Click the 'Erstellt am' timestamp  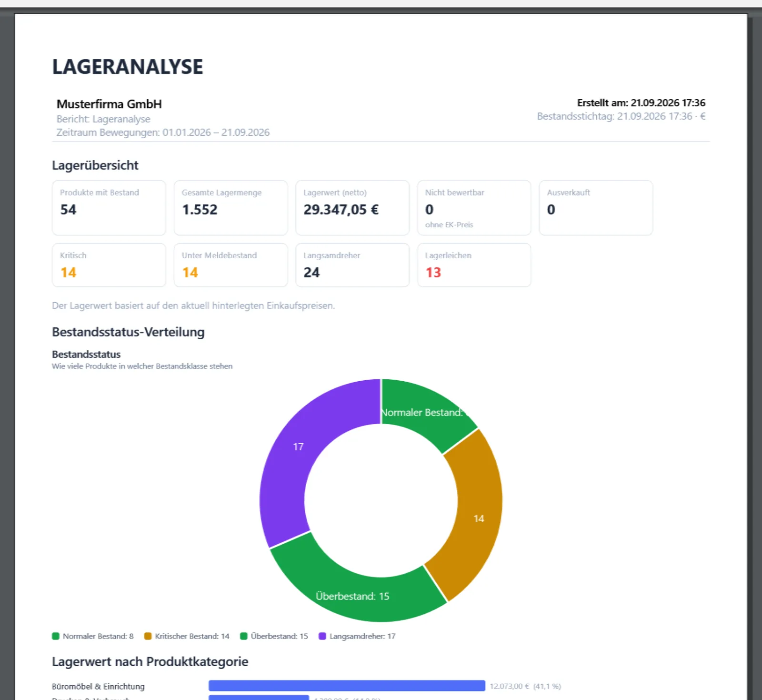coord(641,103)
